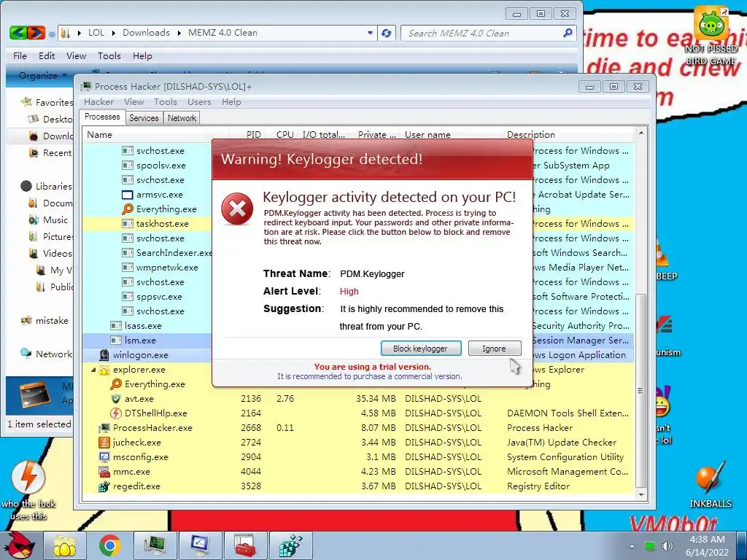747x560 pixels.
Task: Select Network in Explorer sidebar
Action: [x=46, y=354]
